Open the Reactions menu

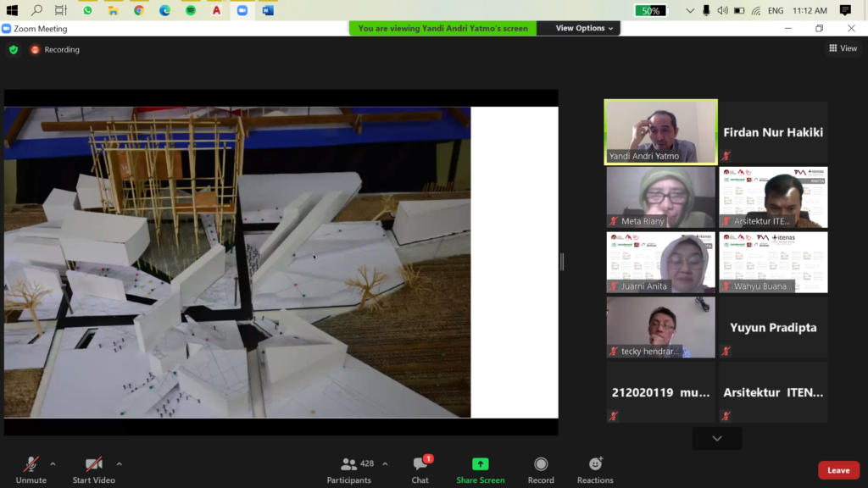[x=595, y=469]
